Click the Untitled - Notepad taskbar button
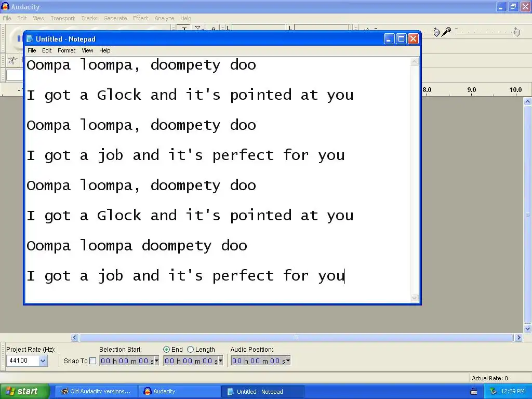This screenshot has height=399, width=532. [262, 392]
